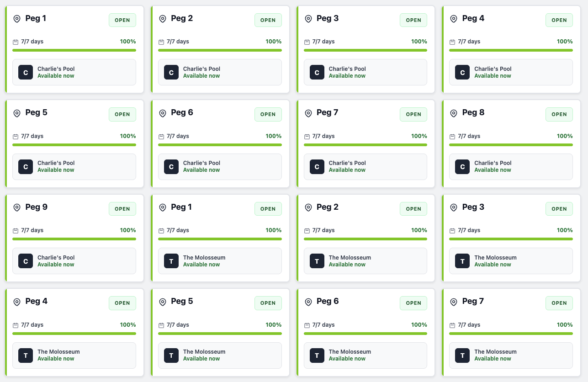Click the calendar icon on the Peg 8 card
This screenshot has width=588, height=382.
(452, 137)
